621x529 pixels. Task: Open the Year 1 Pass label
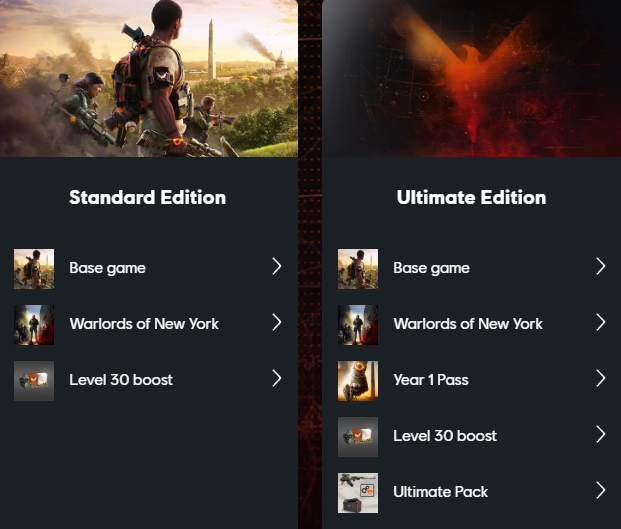pos(431,380)
